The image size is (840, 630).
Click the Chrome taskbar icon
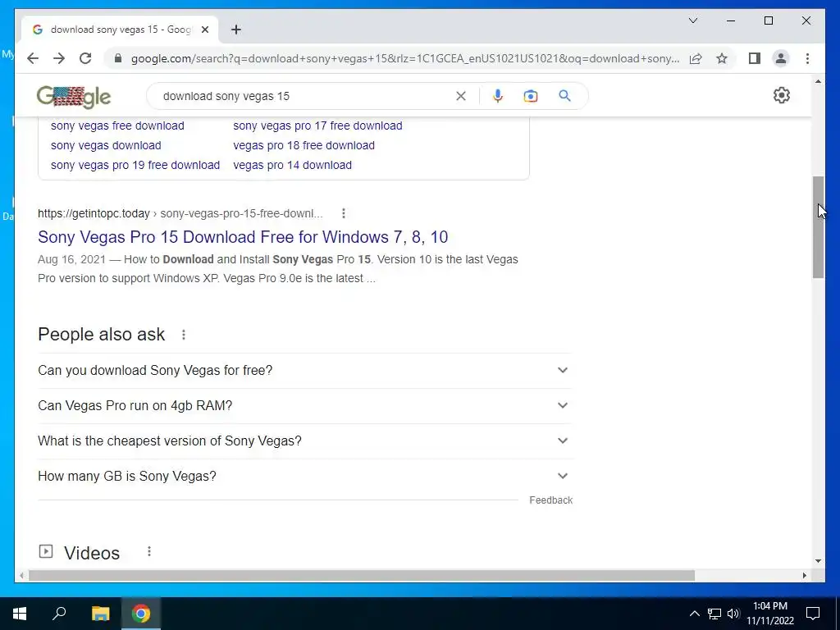coord(141,614)
